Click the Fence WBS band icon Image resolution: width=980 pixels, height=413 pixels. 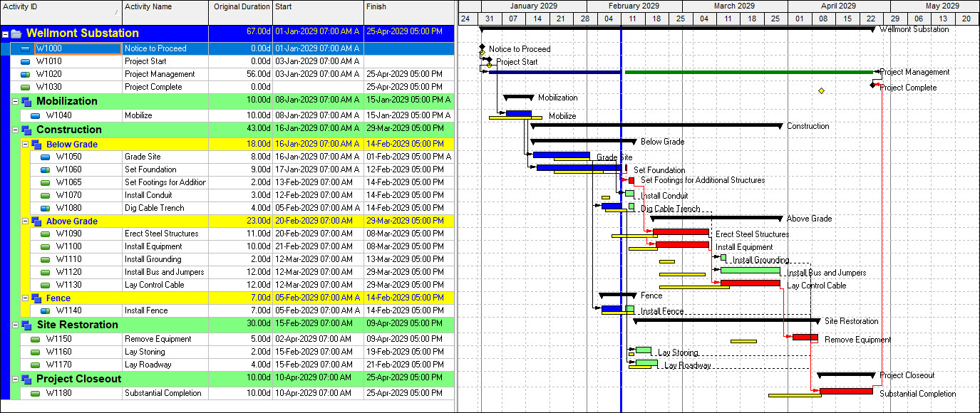pyautogui.click(x=36, y=298)
